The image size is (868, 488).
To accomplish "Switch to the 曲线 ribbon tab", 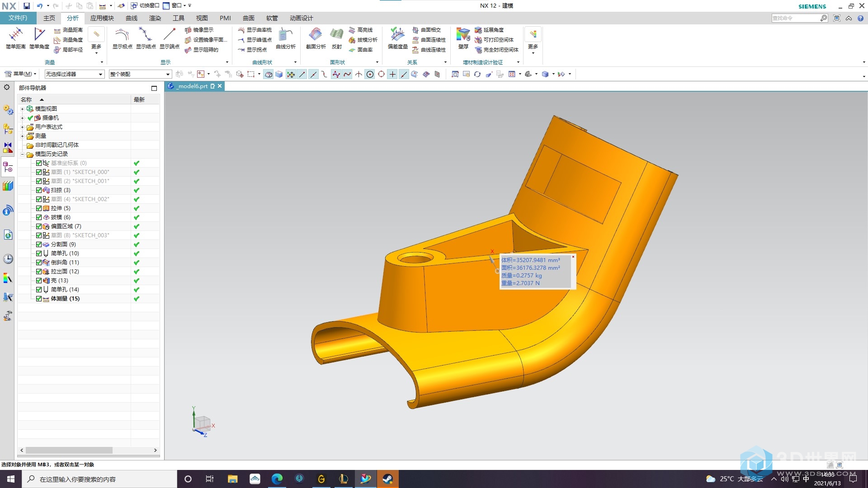I will click(x=132, y=18).
